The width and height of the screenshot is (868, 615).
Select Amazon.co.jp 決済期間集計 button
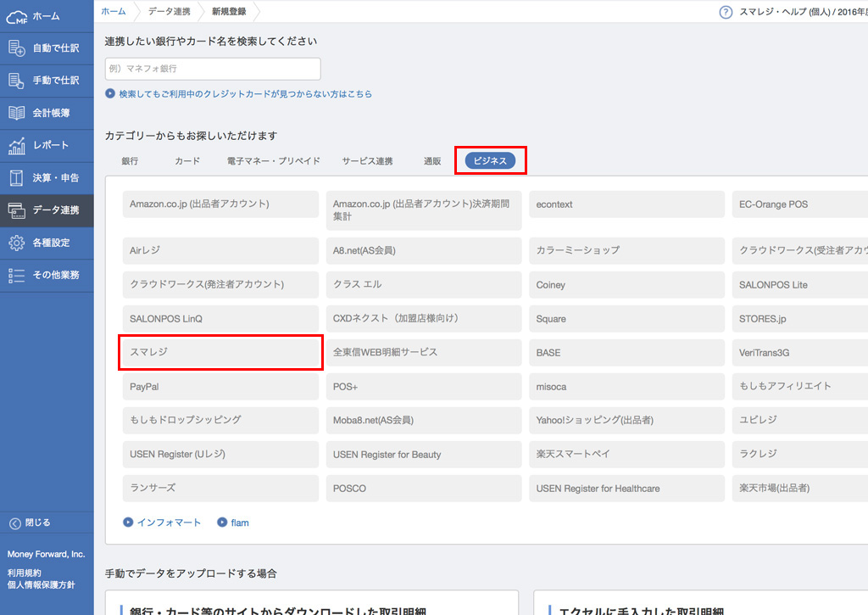(x=424, y=210)
